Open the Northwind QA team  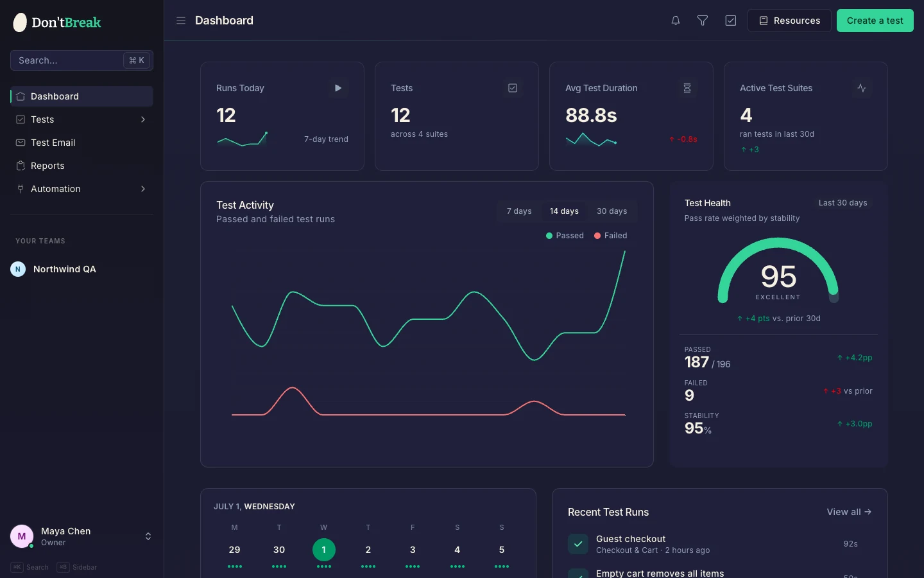pyautogui.click(x=81, y=269)
